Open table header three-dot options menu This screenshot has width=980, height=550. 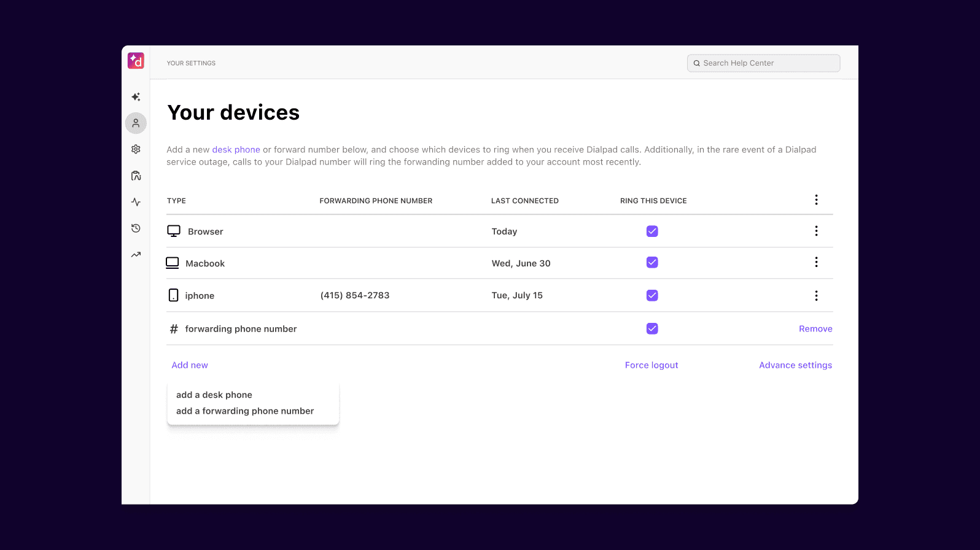(816, 200)
